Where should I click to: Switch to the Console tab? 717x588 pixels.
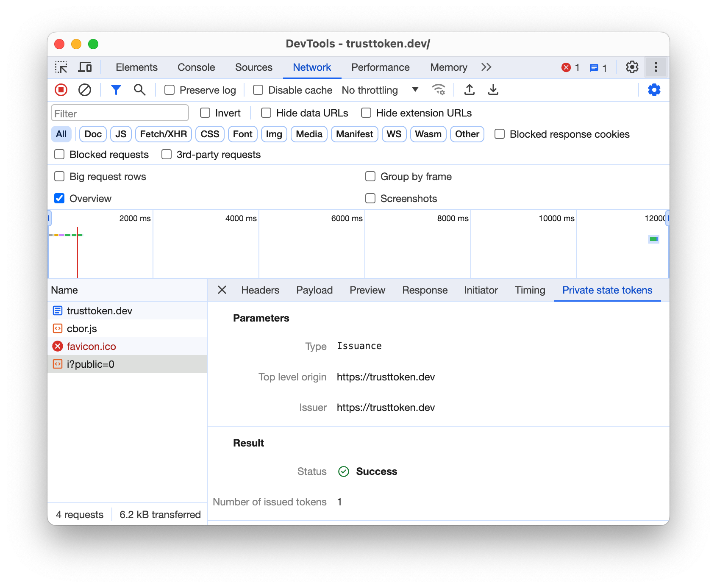click(x=196, y=67)
